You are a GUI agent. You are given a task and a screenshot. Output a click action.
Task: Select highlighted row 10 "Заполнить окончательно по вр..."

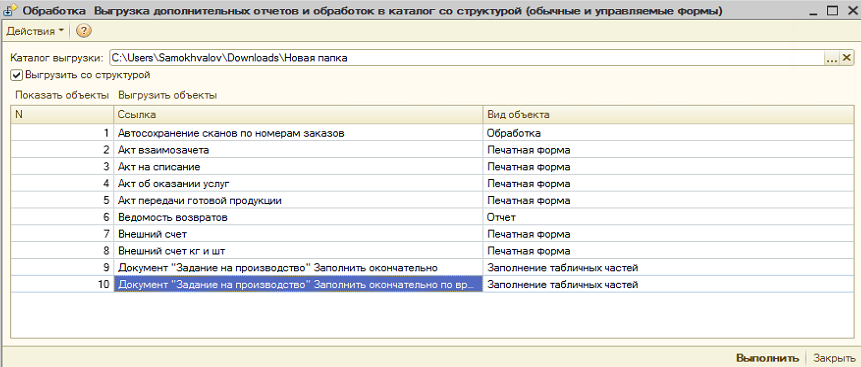pyautogui.click(x=298, y=285)
